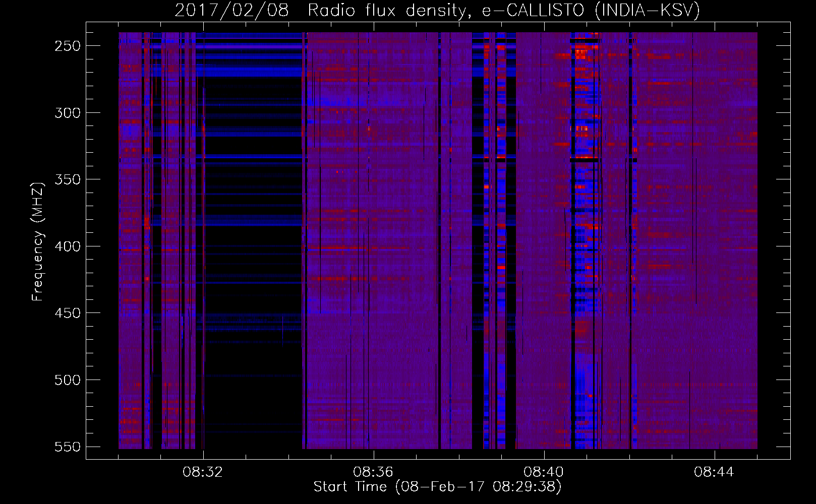This screenshot has height=504, width=816.
Task: Select the 350 frequency tick label
Action: (x=68, y=179)
